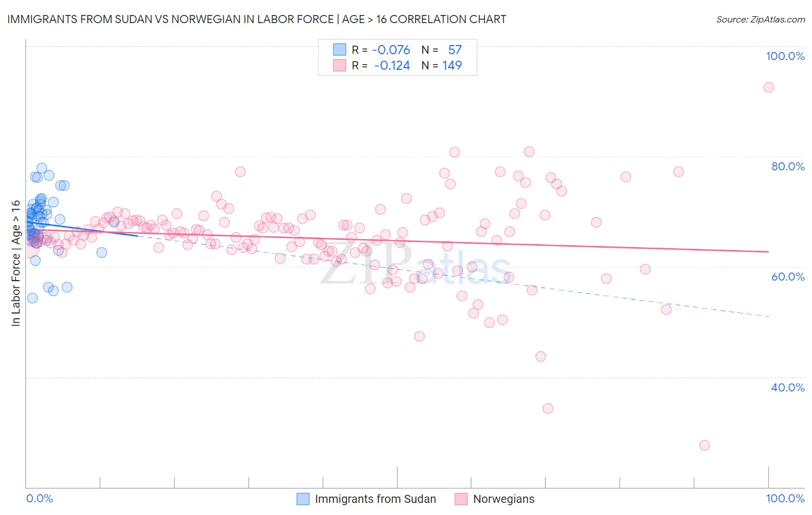Click the In Labor Force y-axis title
This screenshot has width=812, height=515.
click(x=16, y=263)
